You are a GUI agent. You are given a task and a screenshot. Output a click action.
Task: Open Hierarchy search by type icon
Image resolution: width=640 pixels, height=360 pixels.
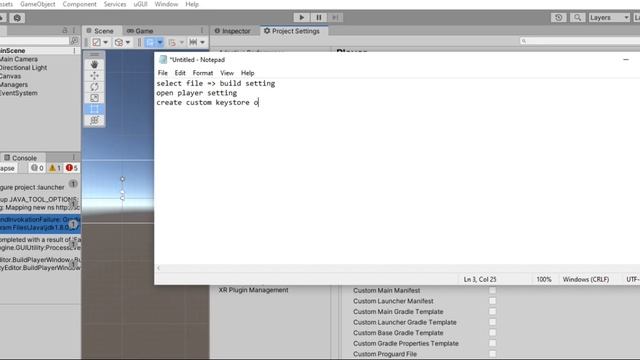(x=74, y=40)
